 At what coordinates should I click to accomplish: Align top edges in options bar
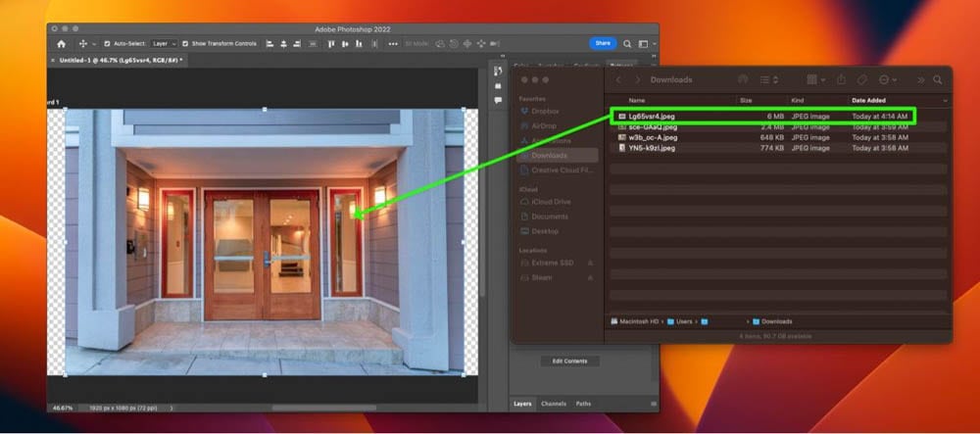coord(331,44)
